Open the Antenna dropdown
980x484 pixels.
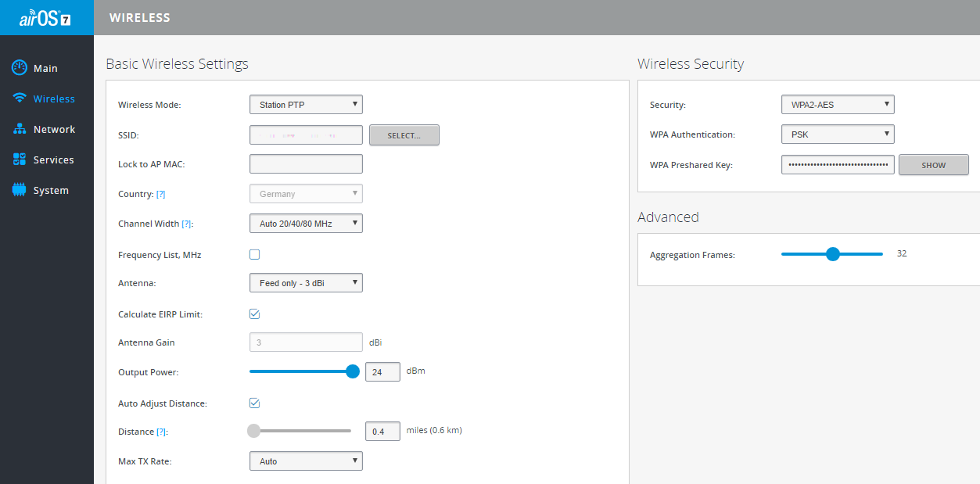tap(306, 283)
